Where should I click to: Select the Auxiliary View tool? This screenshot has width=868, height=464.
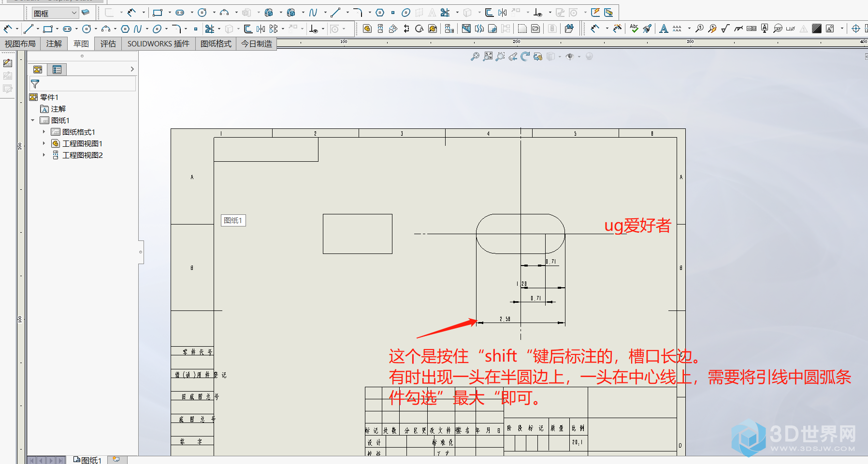click(x=393, y=29)
